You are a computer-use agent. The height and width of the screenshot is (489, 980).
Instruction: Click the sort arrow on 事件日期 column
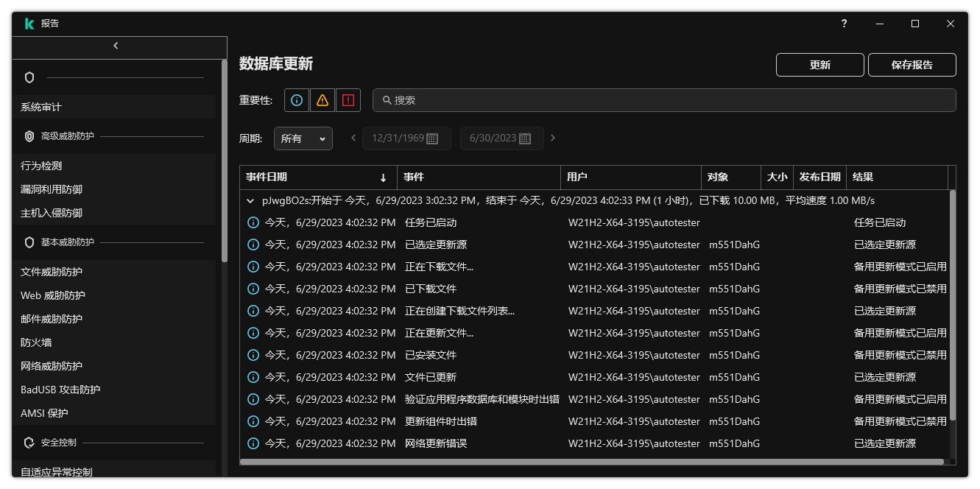pos(384,177)
